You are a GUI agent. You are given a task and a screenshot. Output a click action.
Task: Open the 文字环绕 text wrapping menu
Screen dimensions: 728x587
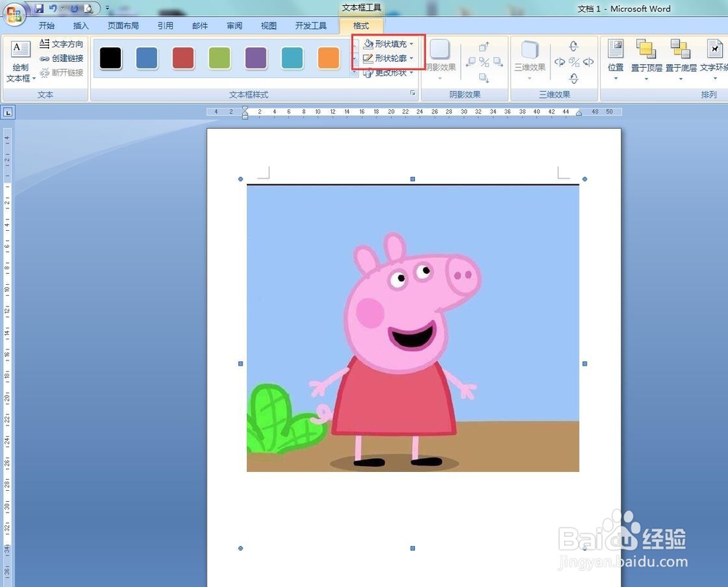(715, 60)
